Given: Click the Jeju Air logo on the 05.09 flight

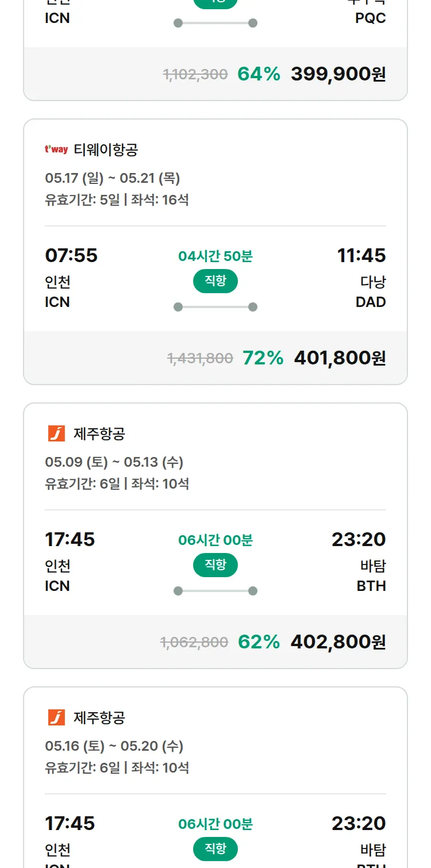Looking at the screenshot, I should [x=56, y=433].
